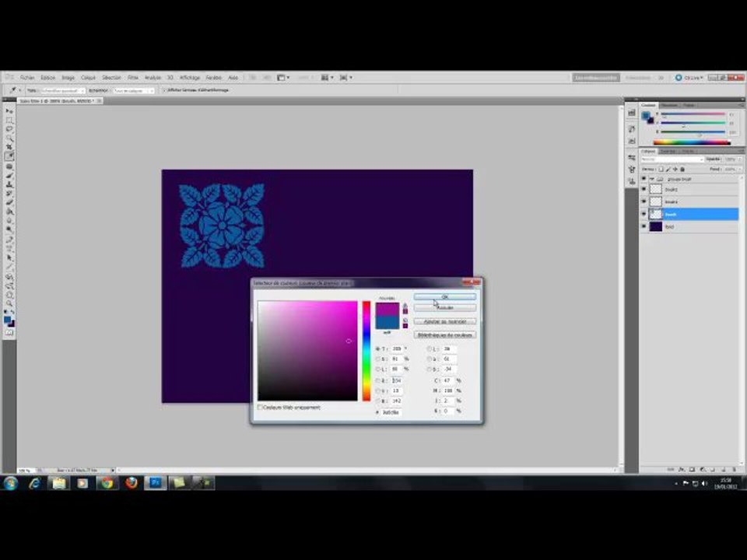Select the Zoom tool
Image resolution: width=747 pixels, height=560 pixels.
click(9, 303)
